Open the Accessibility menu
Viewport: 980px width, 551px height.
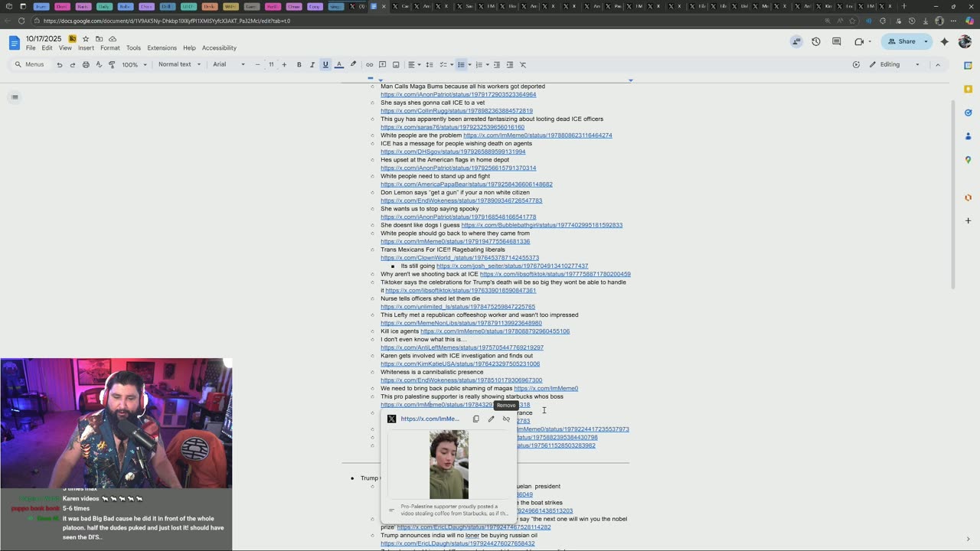(x=219, y=48)
